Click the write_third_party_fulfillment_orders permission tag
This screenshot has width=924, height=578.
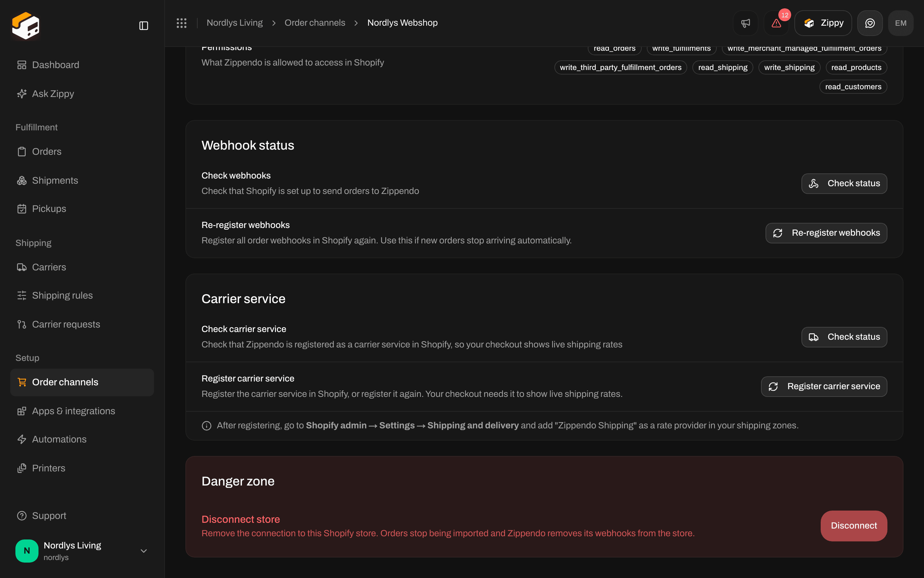pyautogui.click(x=620, y=67)
